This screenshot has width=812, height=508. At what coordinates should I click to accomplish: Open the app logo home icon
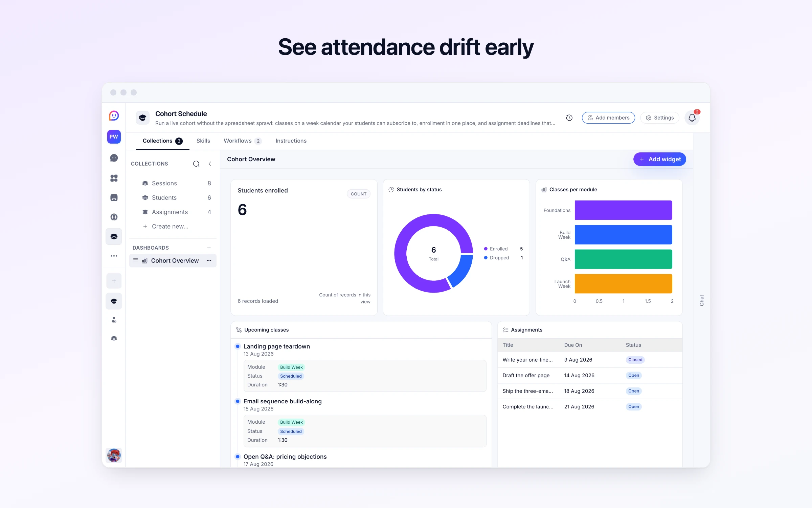pos(114,116)
